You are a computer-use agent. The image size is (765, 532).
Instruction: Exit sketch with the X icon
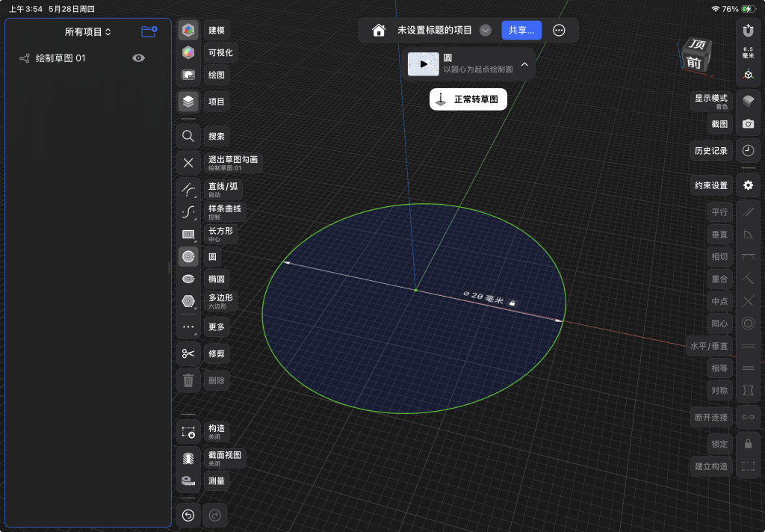tap(188, 163)
